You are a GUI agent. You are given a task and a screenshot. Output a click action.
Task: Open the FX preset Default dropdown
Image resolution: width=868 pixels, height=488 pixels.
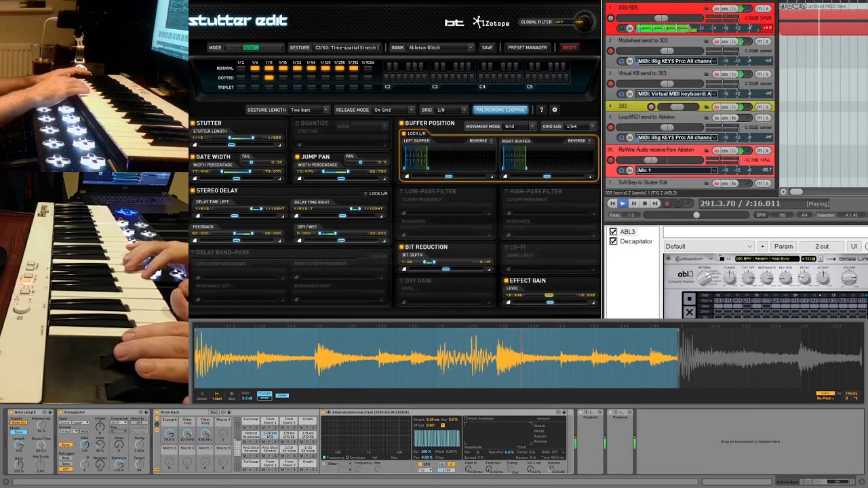(709, 246)
